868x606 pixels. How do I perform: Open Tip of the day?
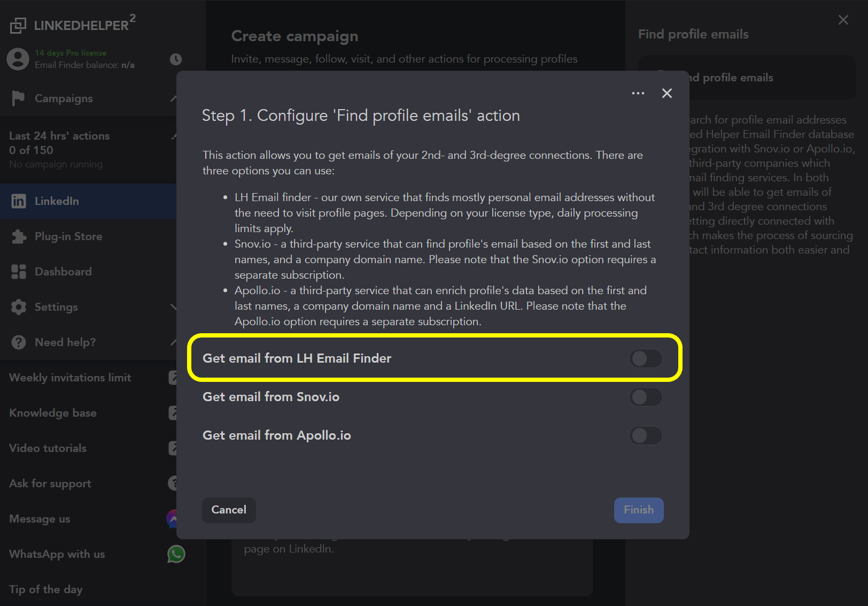(x=46, y=589)
